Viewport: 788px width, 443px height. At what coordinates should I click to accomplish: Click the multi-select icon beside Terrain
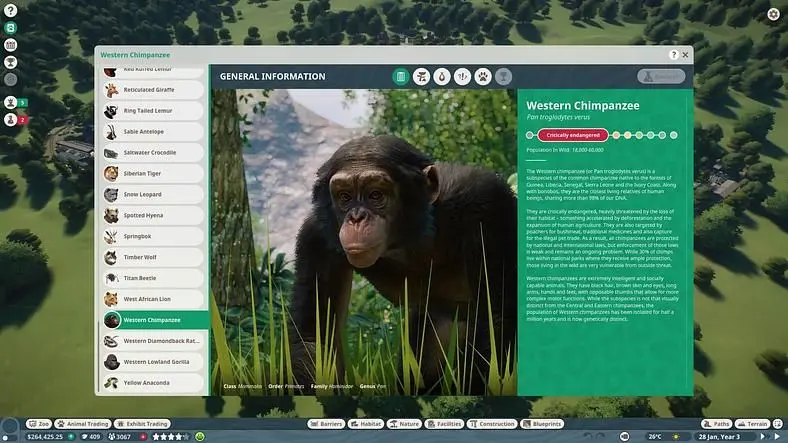(777, 424)
